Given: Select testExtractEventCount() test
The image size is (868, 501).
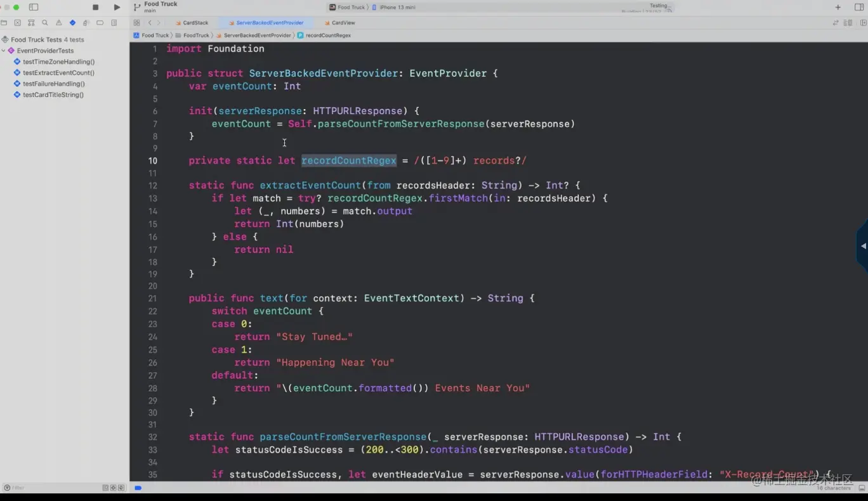Looking at the screenshot, I should point(58,73).
